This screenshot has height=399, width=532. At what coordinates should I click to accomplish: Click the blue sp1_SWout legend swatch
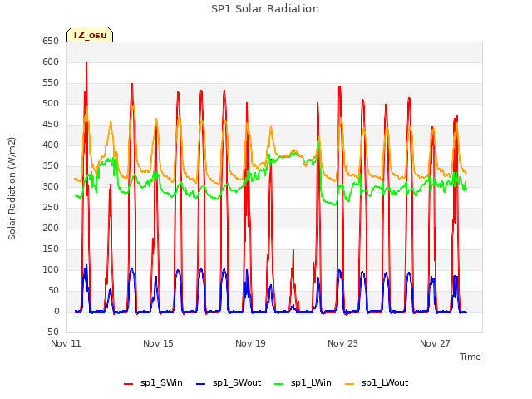201,384
